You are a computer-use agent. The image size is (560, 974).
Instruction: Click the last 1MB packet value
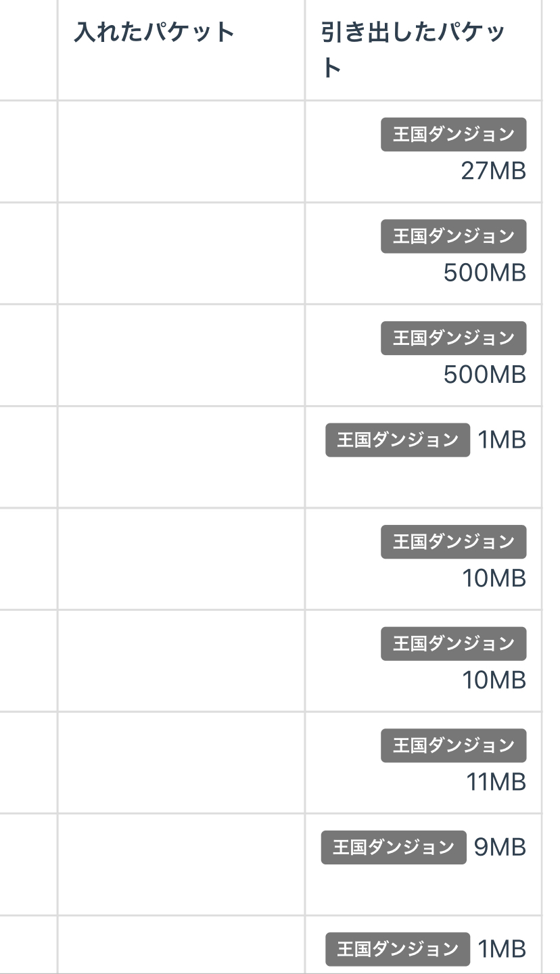coord(502,949)
